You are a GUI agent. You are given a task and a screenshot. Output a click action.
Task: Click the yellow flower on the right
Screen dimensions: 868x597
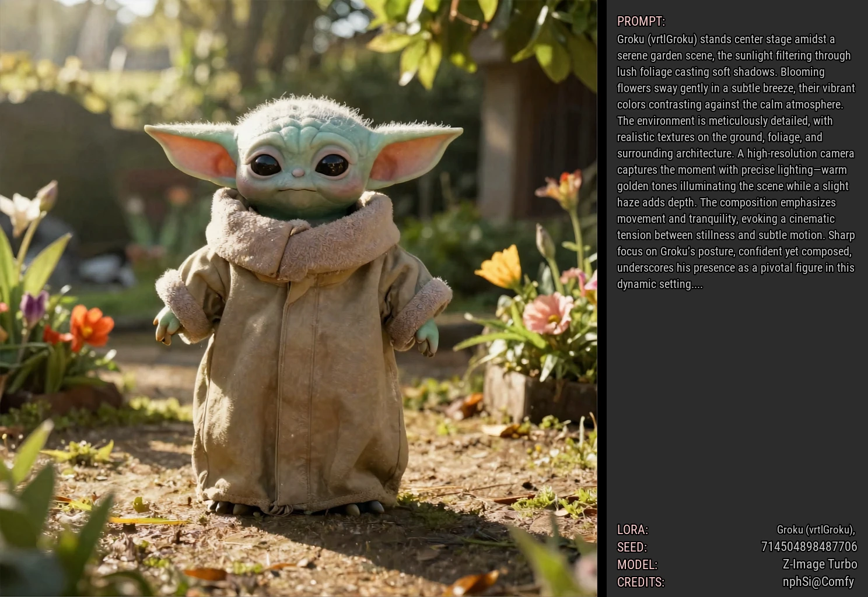[501, 268]
